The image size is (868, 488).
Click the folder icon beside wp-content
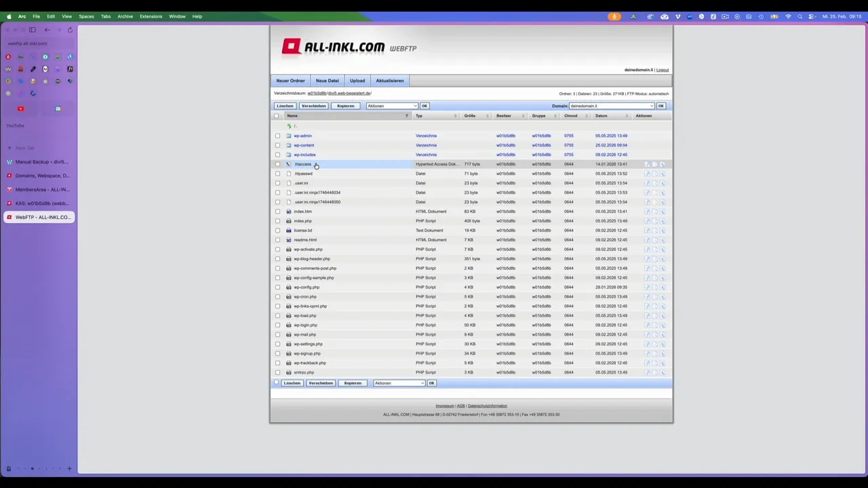288,145
